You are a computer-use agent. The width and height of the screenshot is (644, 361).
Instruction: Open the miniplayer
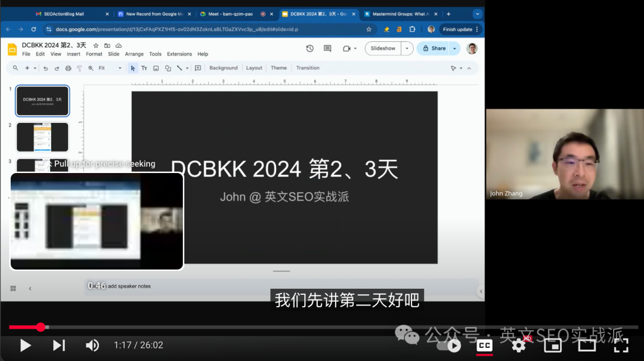click(553, 346)
